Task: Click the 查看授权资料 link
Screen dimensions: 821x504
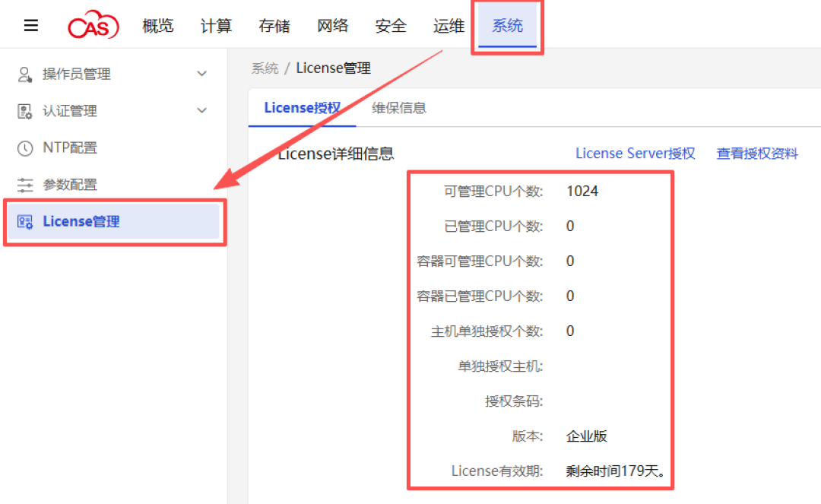Action: tap(757, 154)
